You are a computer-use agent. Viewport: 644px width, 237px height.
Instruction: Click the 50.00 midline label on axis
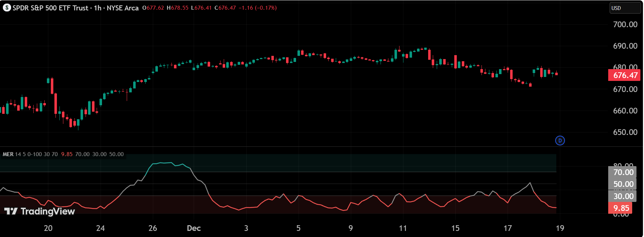tap(623, 184)
